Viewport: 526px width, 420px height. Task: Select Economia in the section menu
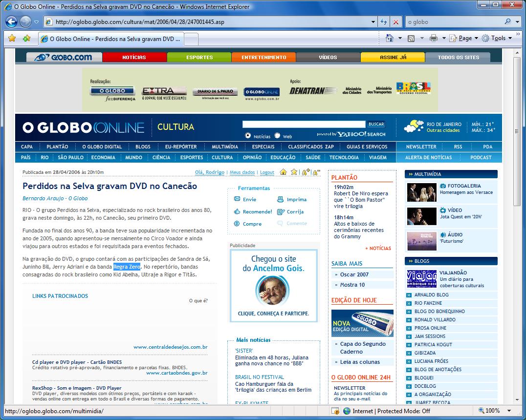click(x=103, y=157)
